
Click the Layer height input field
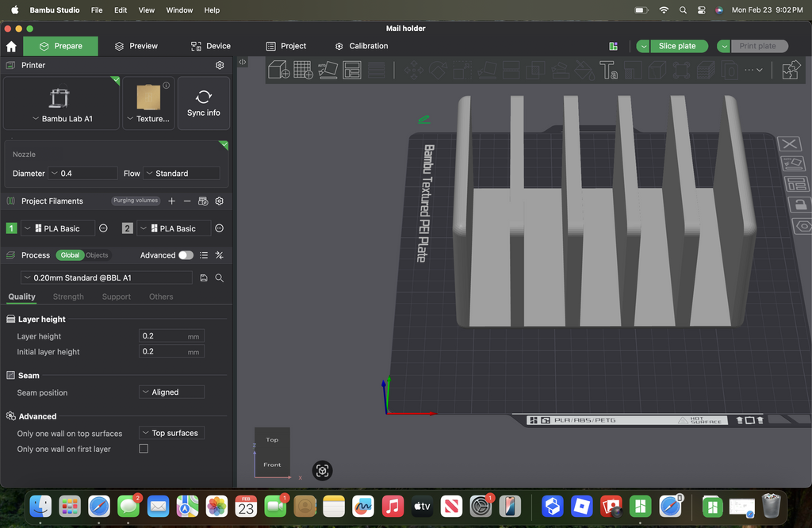[172, 336]
